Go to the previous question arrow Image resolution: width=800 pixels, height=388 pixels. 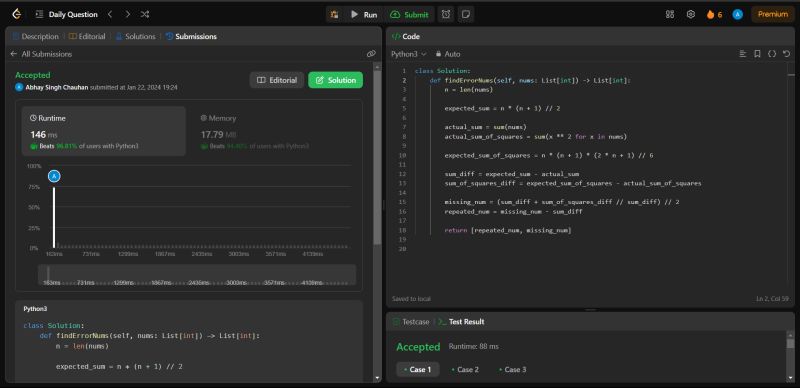tap(110, 14)
